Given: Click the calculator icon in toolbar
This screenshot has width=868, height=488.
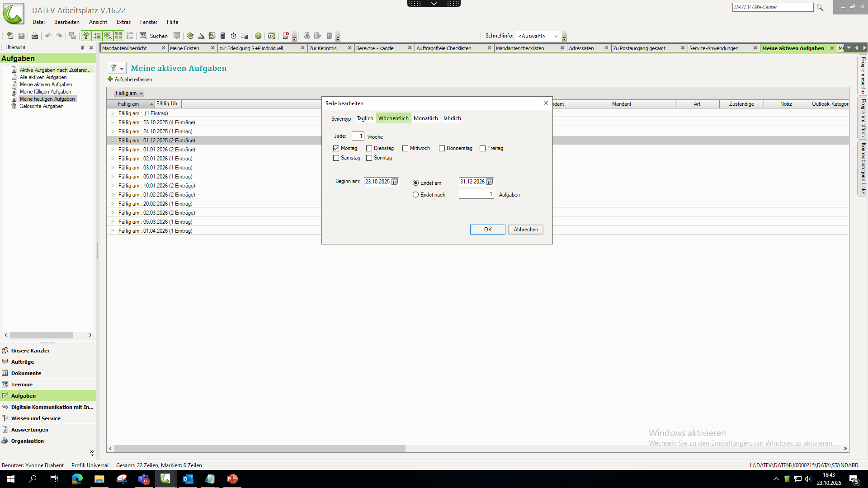Looking at the screenshot, I should tap(222, 36).
